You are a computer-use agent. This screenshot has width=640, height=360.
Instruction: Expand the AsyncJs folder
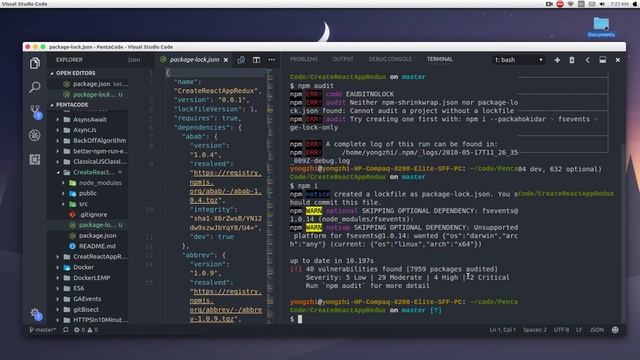(x=84, y=130)
